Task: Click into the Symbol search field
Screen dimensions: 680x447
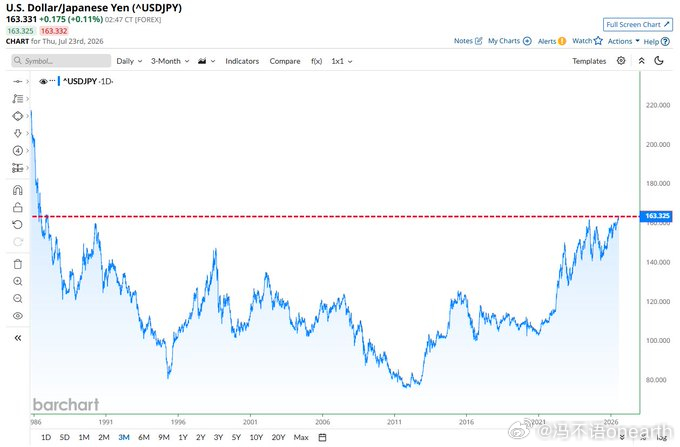Action: [x=61, y=61]
